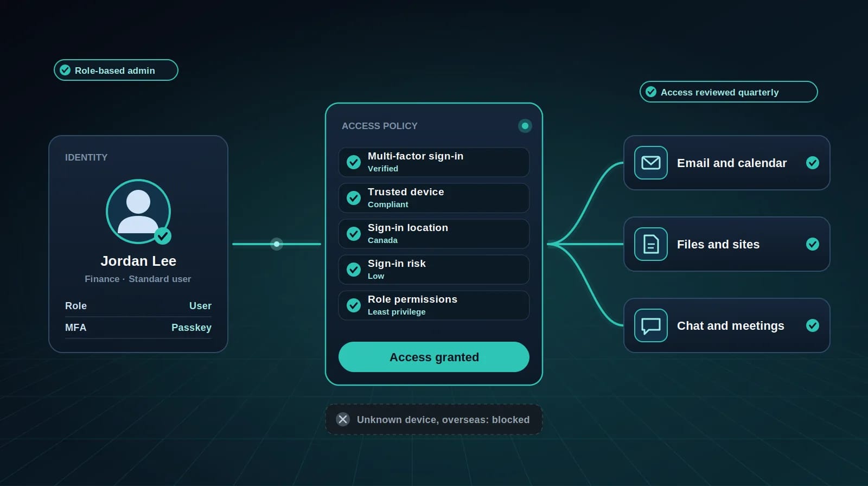Click the checkmark next to Multi-factor sign-in
Image resolution: width=868 pixels, height=486 pixels.
pos(354,162)
